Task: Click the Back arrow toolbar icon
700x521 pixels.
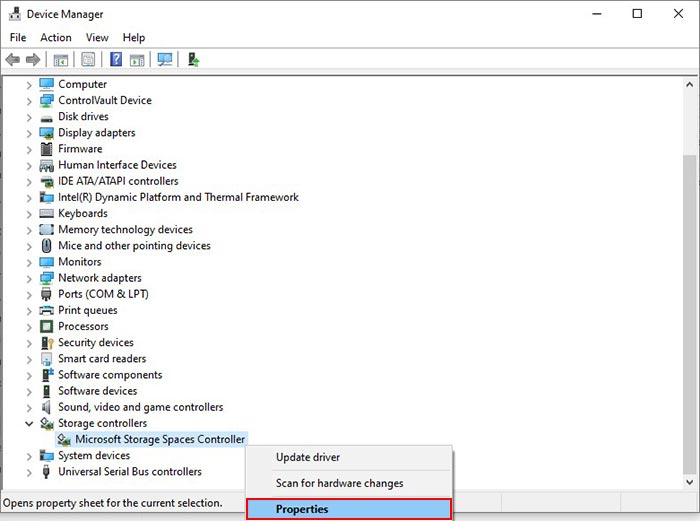Action: pyautogui.click(x=12, y=59)
